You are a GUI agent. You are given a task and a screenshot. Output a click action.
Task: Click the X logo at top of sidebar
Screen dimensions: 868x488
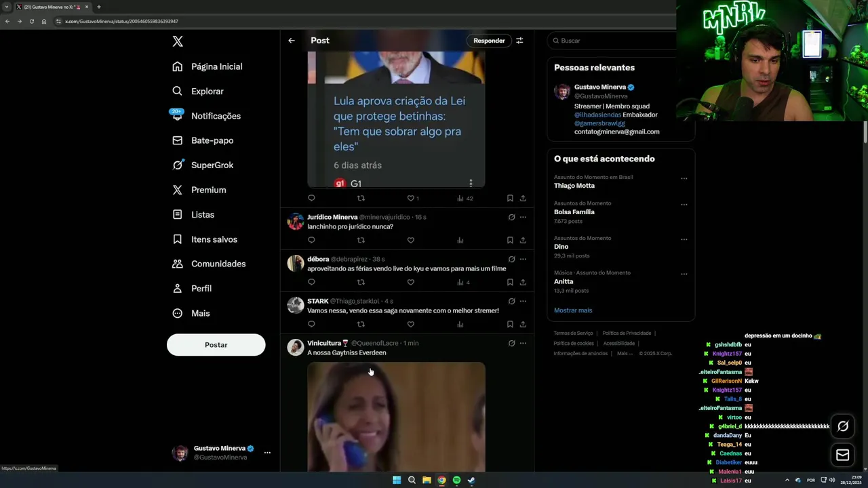pos(178,41)
